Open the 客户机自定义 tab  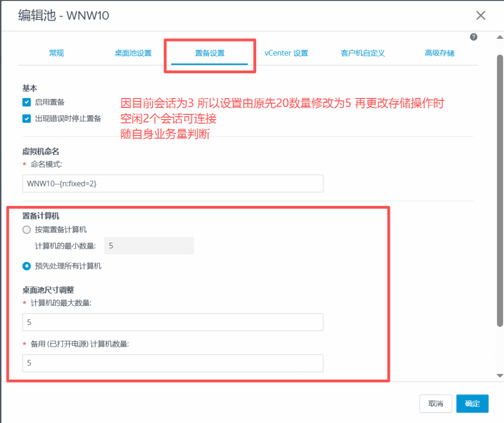(x=363, y=53)
